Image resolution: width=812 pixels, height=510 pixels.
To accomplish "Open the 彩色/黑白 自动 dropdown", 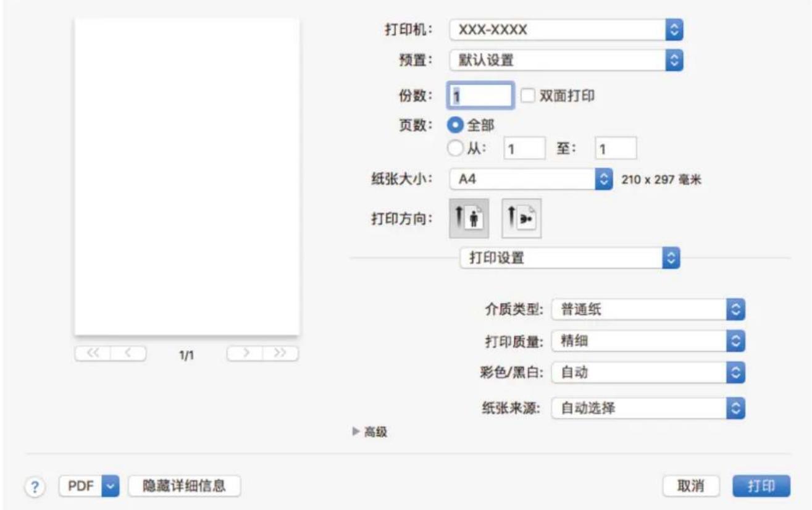I will click(x=648, y=372).
